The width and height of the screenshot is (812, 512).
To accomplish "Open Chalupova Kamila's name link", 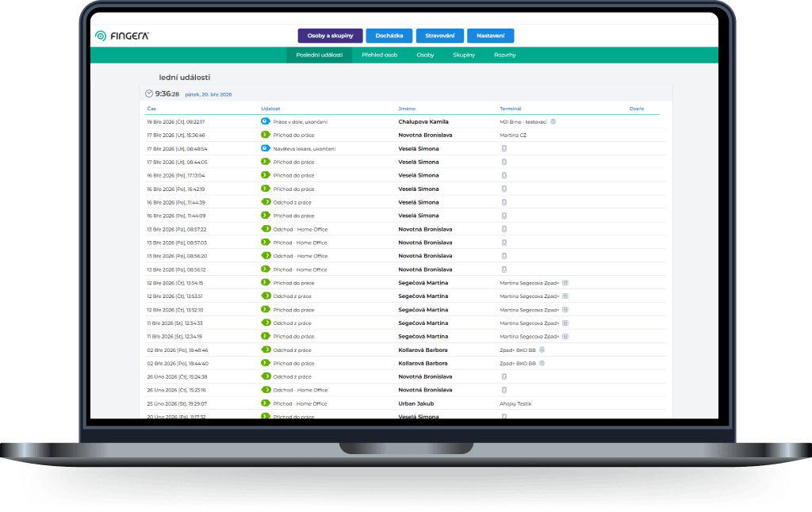I will (423, 121).
